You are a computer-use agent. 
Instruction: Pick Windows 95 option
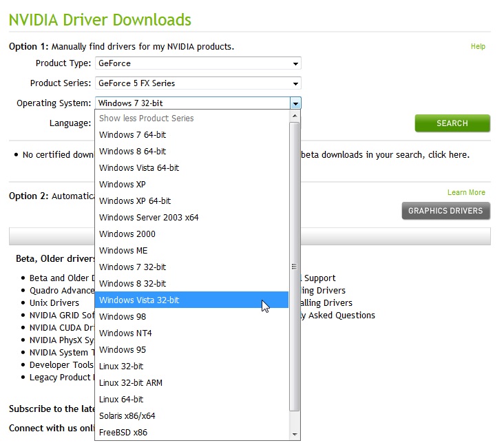pos(192,350)
